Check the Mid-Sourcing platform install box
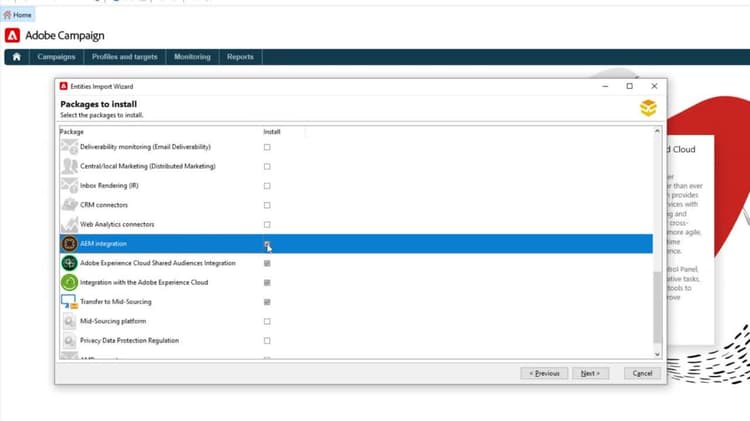750x421 pixels. (x=267, y=321)
